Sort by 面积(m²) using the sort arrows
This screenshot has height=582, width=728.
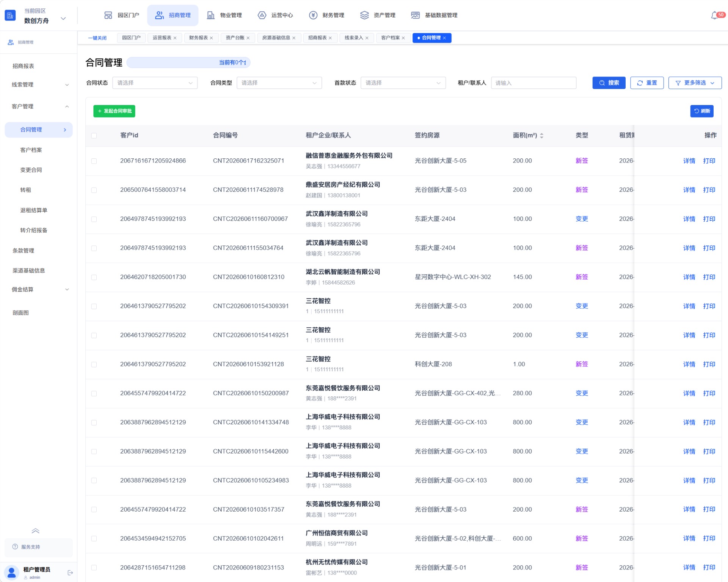pos(541,135)
